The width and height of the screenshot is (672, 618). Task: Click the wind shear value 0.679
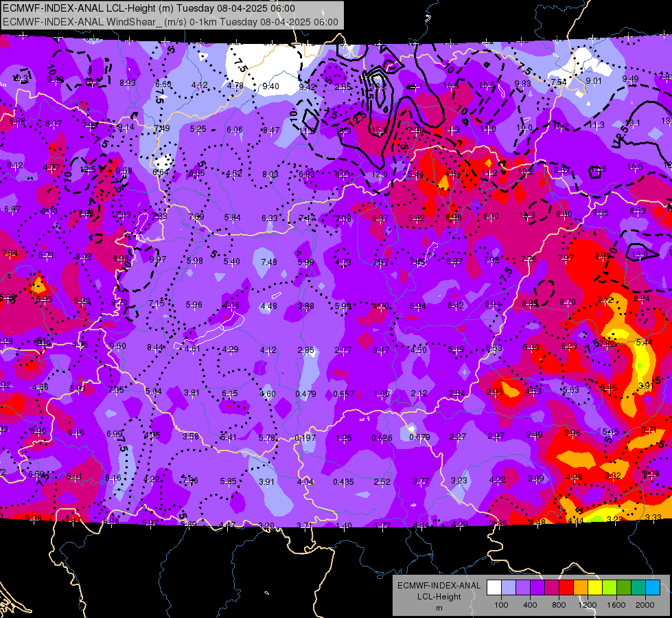[419, 437]
